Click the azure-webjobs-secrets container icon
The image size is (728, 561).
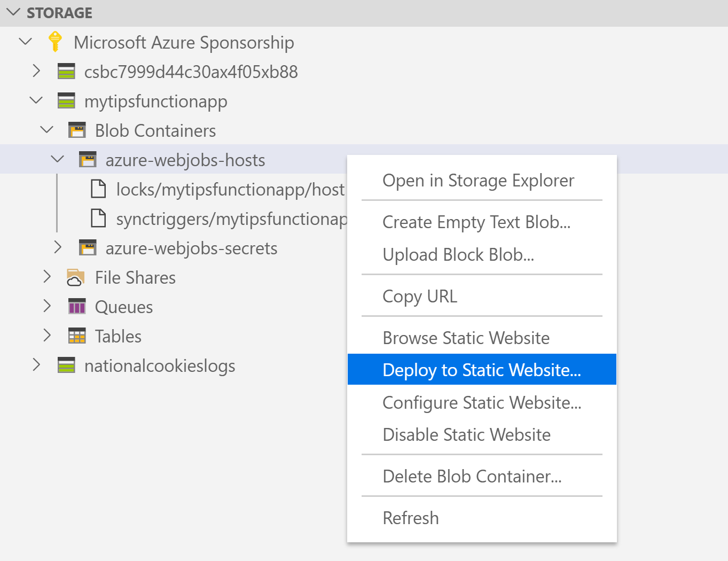pyautogui.click(x=88, y=247)
